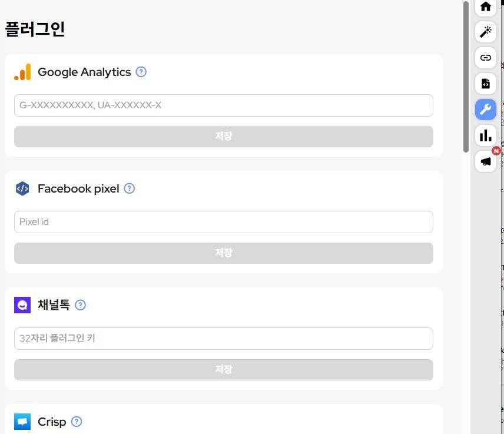Select the wrench plugin settings icon
This screenshot has height=434, width=504.
tap(486, 109)
